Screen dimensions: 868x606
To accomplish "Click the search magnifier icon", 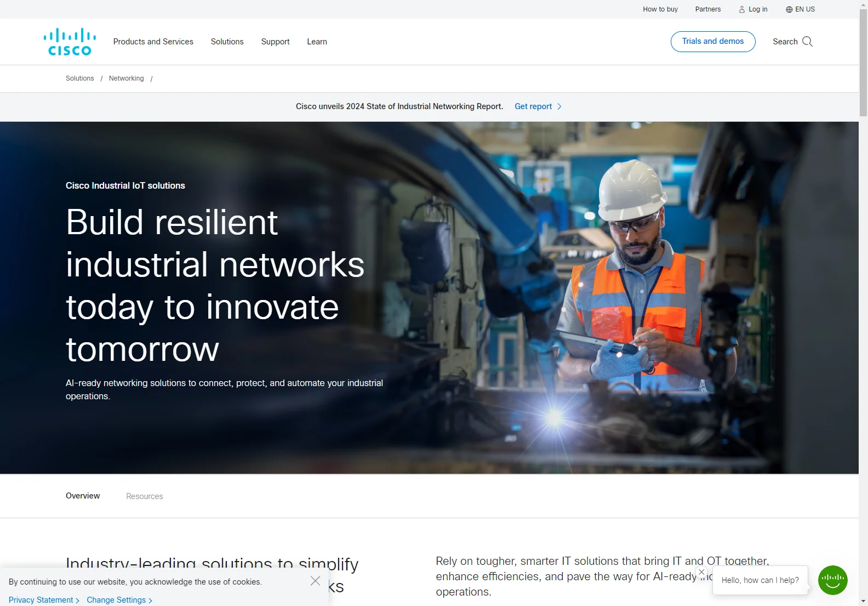I will tap(807, 42).
